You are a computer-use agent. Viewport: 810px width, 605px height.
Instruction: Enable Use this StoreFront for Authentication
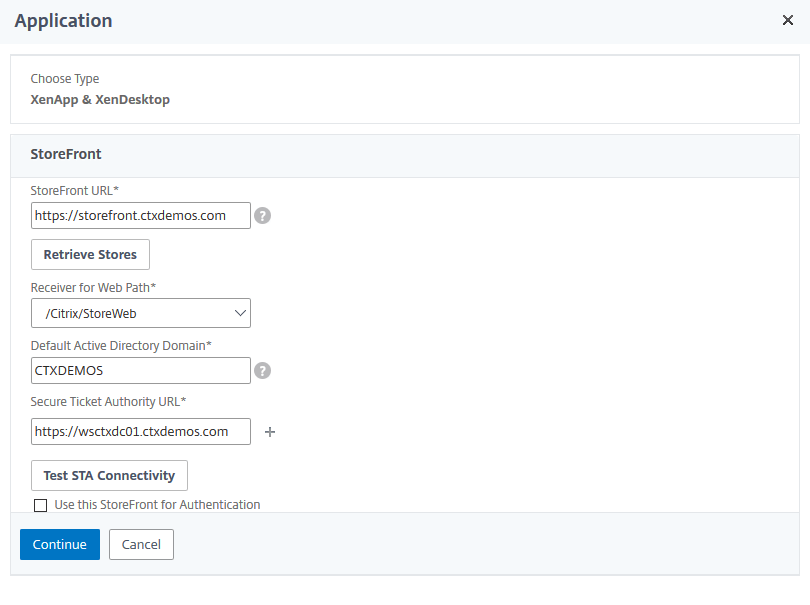[40, 505]
